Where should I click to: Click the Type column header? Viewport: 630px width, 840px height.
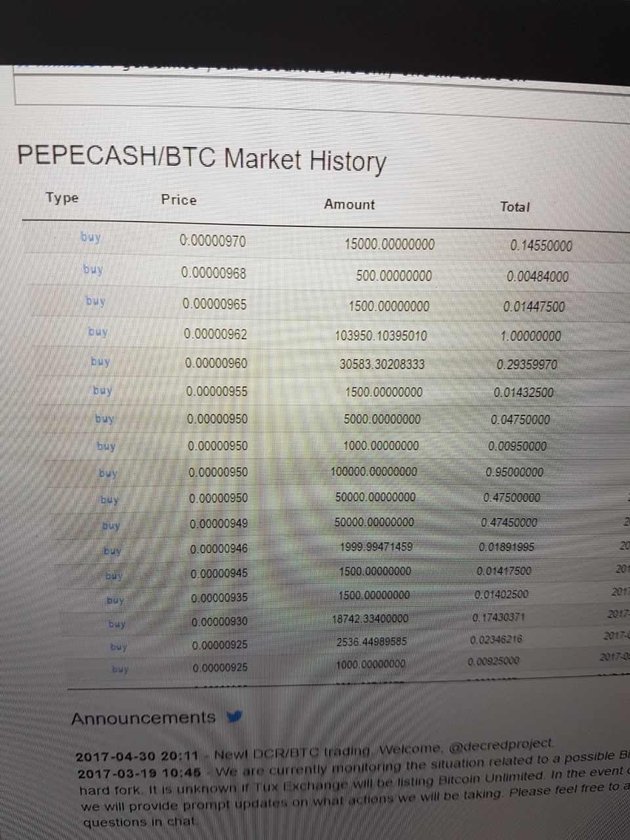pos(62,198)
